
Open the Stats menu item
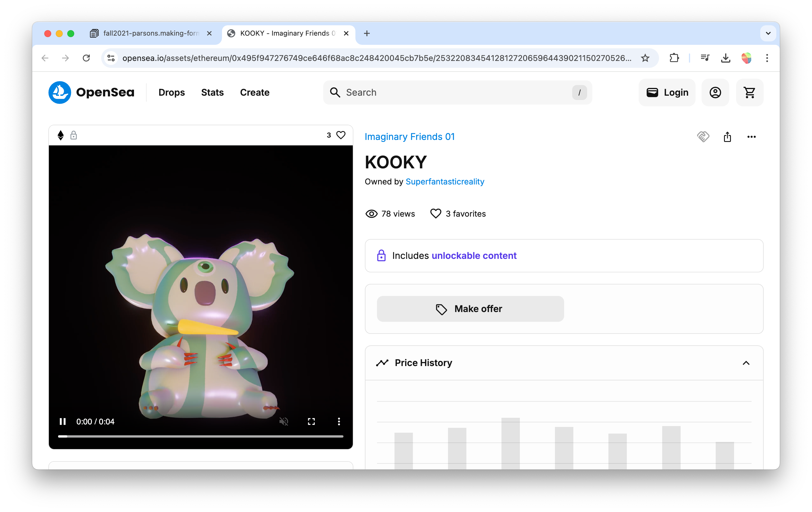[212, 92]
